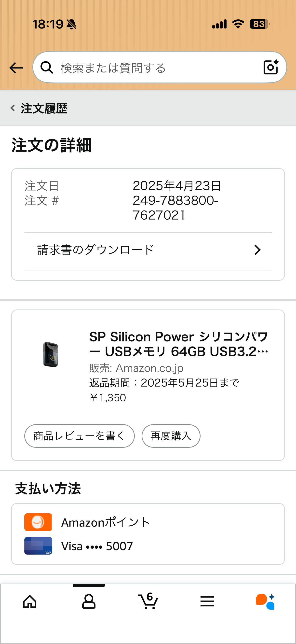Open the account profile tab icon
The height and width of the screenshot is (644, 296).
89,601
